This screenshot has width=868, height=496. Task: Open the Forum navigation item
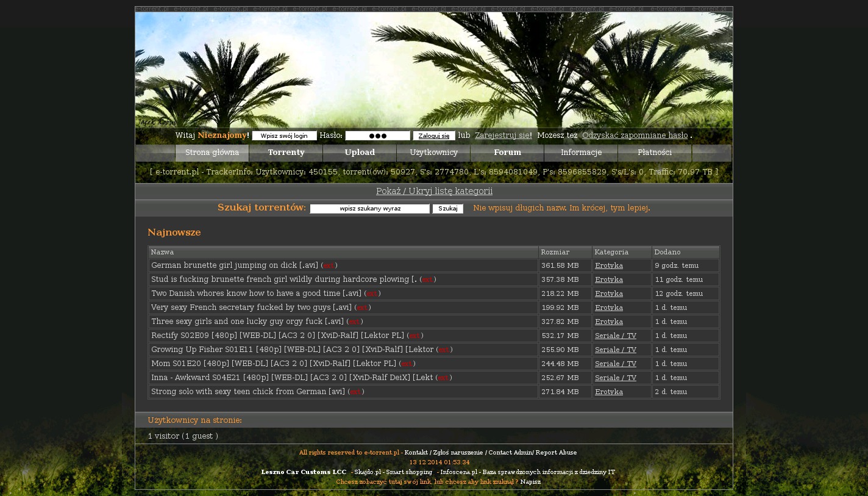507,153
